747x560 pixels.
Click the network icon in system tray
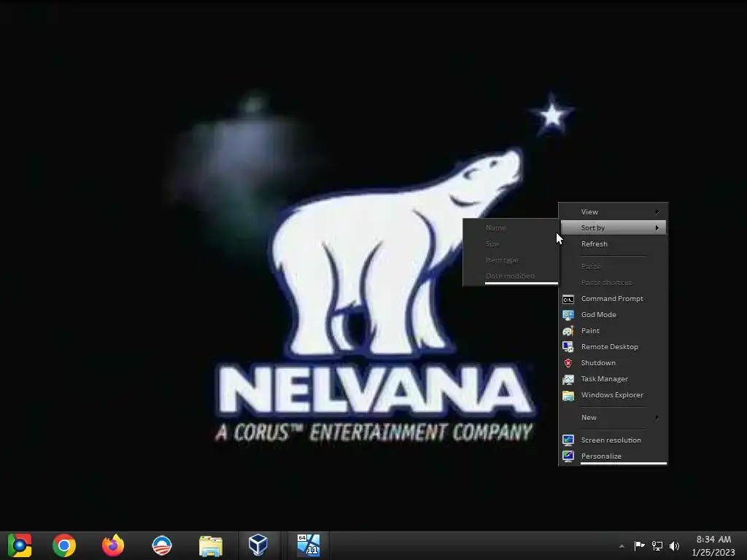(x=657, y=545)
